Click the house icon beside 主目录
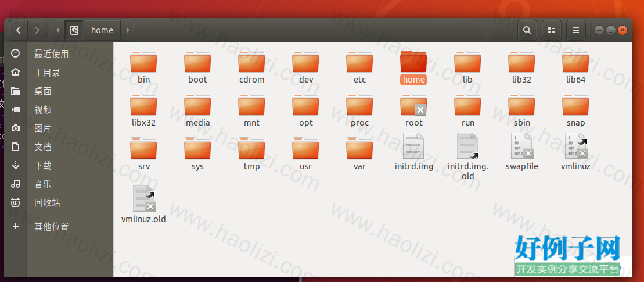The image size is (644, 282). [x=16, y=72]
